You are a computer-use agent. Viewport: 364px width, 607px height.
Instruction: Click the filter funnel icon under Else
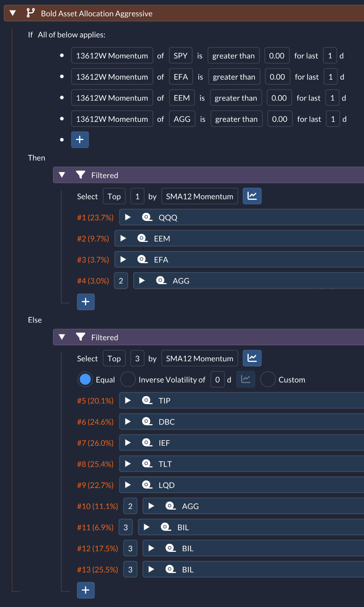(81, 337)
